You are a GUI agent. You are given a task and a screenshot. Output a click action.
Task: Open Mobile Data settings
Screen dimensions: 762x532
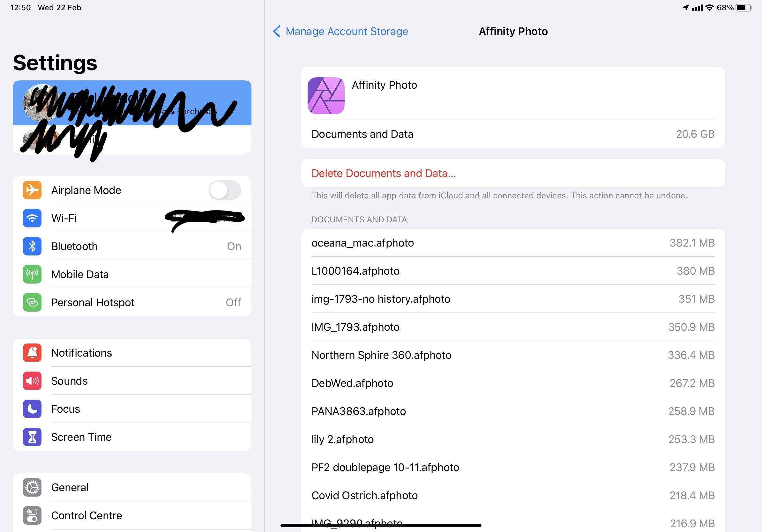tap(132, 274)
